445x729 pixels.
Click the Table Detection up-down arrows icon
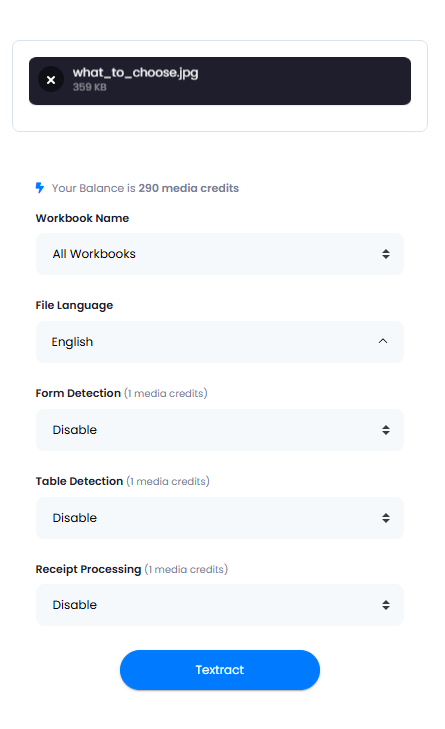385,518
